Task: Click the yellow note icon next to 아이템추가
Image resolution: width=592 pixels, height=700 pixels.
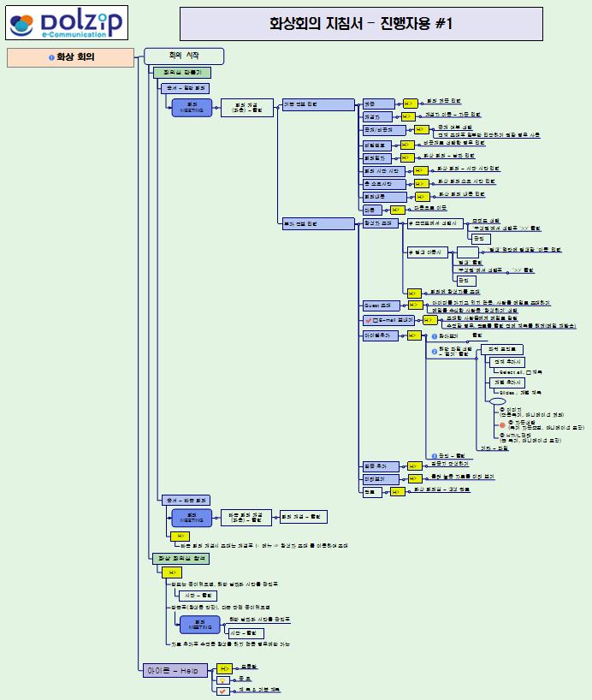Action: (x=414, y=336)
